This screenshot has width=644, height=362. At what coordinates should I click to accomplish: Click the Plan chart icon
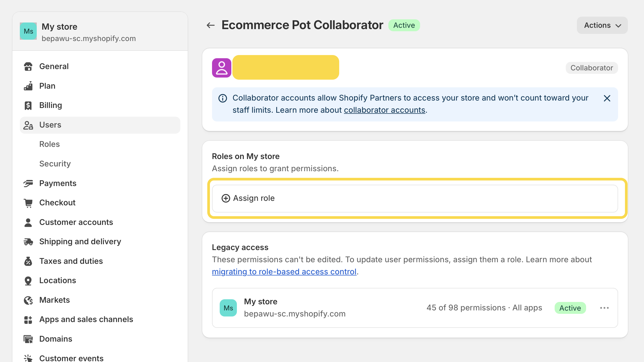pos(28,86)
